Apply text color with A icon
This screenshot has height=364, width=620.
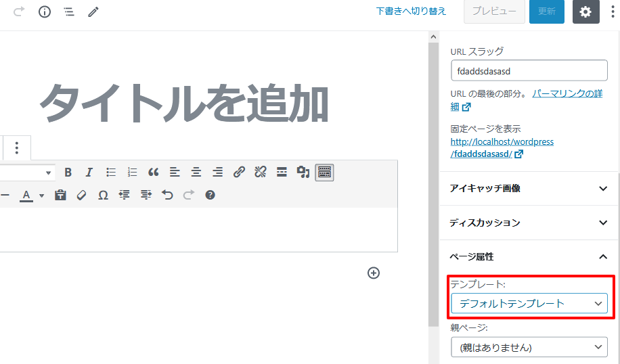[26, 196]
